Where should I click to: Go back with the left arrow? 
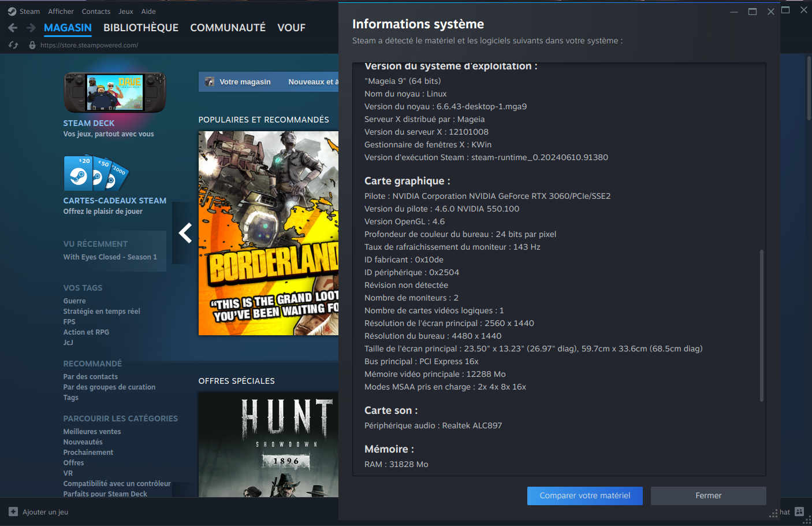13,28
